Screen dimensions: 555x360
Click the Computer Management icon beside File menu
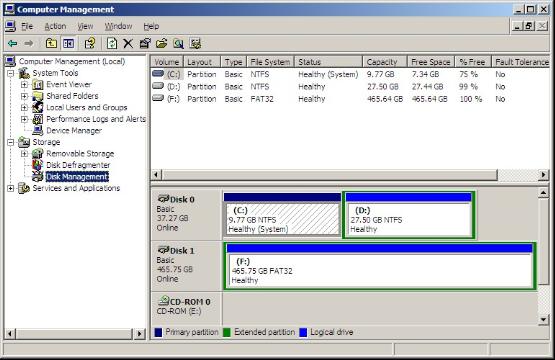click(11, 26)
